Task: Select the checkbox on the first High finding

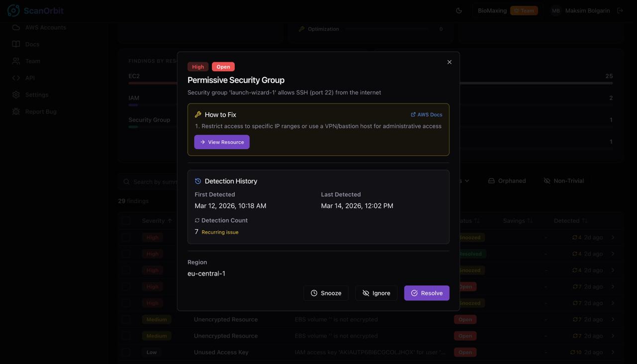Action: [126, 237]
